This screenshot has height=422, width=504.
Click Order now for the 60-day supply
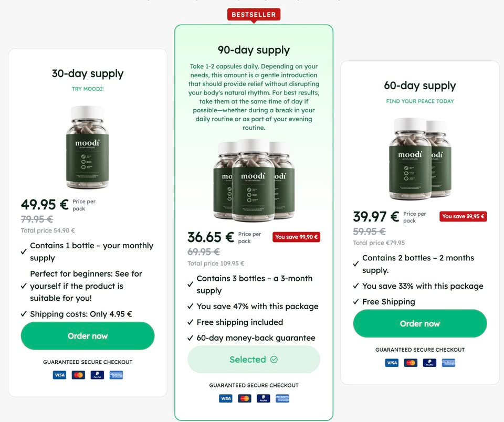[x=420, y=324]
